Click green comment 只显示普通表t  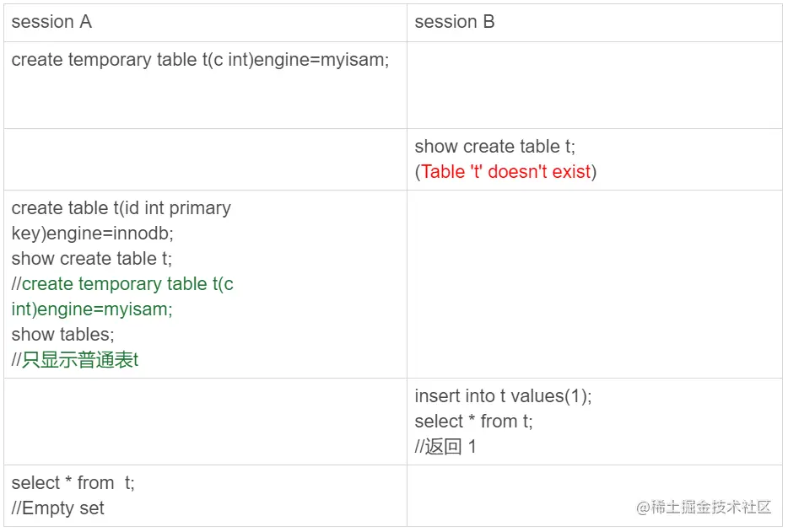(80, 360)
